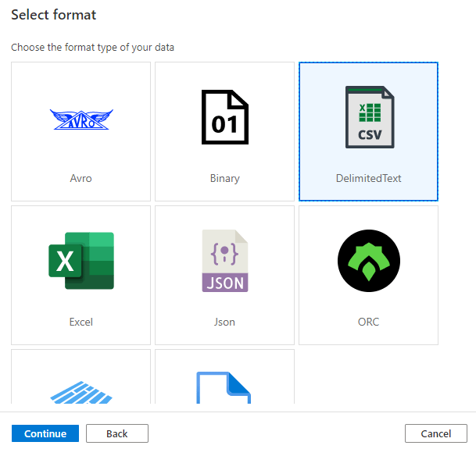Click the empty space below the ORC tile

(x=369, y=379)
